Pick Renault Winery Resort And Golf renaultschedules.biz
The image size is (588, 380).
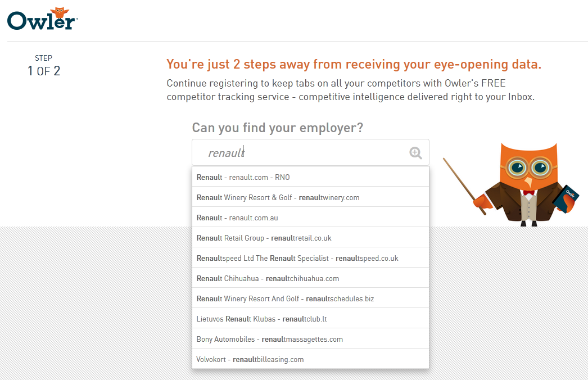tap(310, 298)
